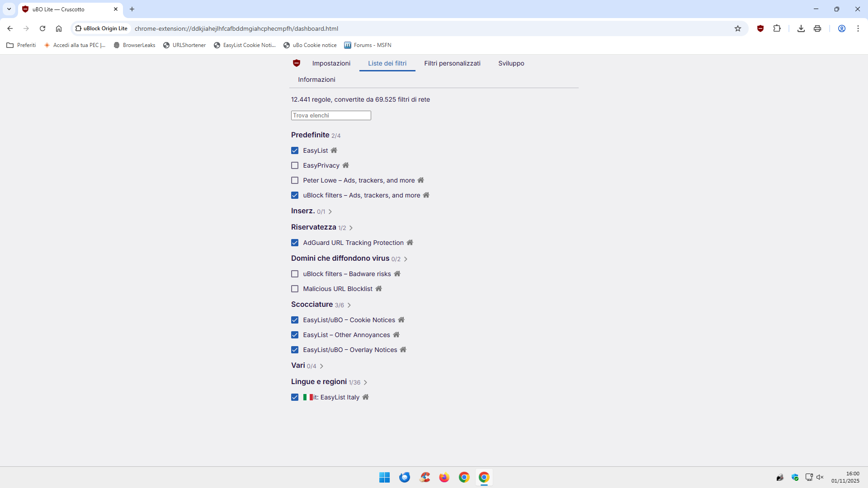The height and width of the screenshot is (488, 868).
Task: Open Filtri personalizzati tab
Action: point(452,63)
